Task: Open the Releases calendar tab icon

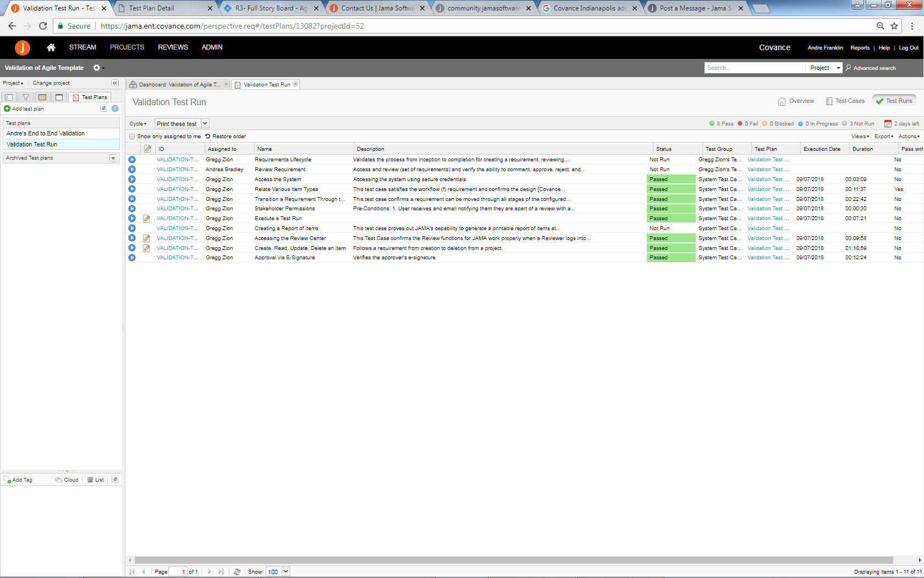Action: click(x=42, y=97)
